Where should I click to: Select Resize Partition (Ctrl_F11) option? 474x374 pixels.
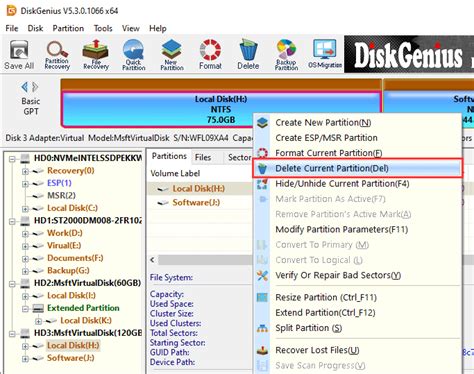tap(326, 297)
